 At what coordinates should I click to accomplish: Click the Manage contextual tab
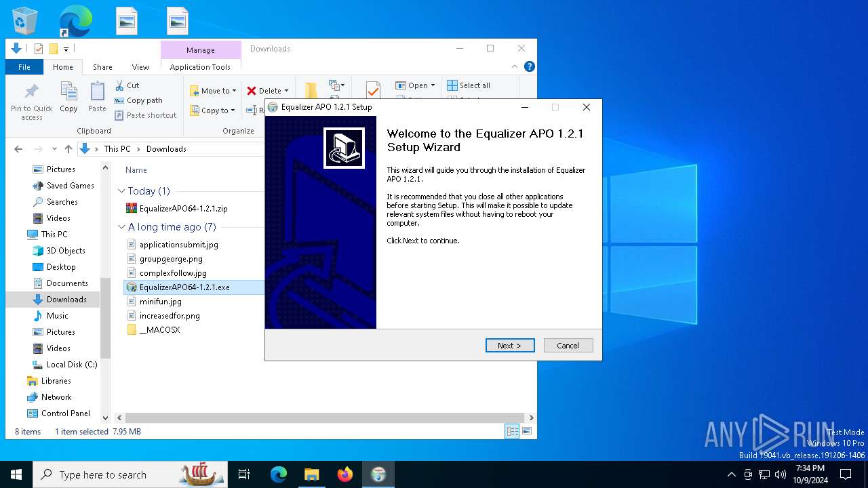[x=201, y=50]
